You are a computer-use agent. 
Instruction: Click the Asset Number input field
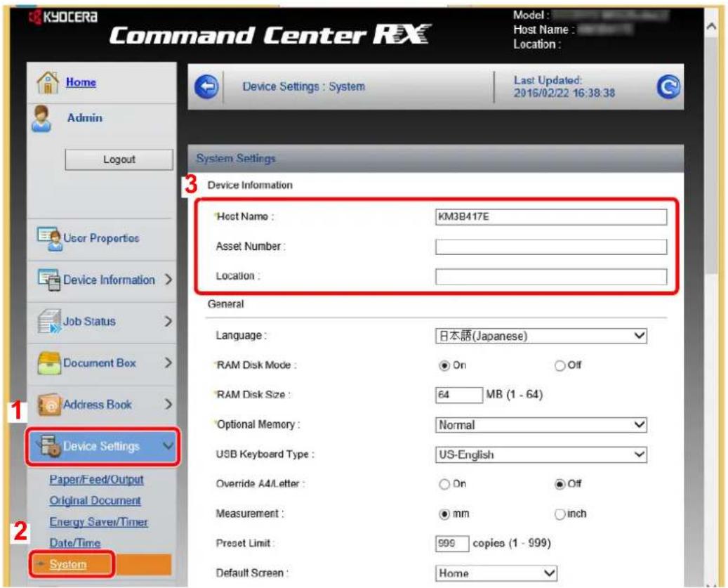pyautogui.click(x=551, y=247)
